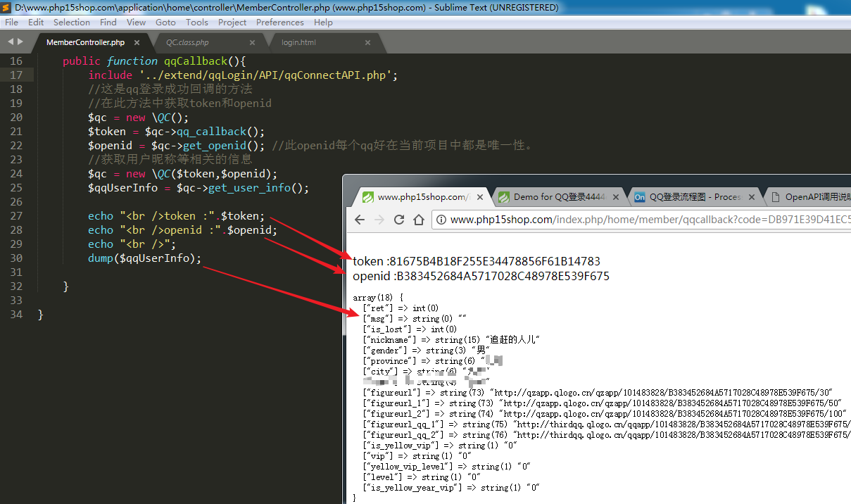
Task: Go to browser home page icon
Action: point(418,220)
